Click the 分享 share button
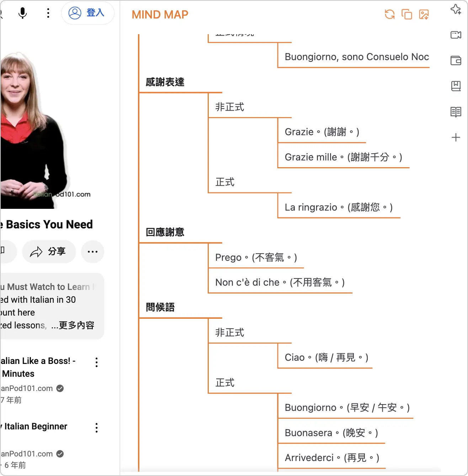Screen dimensions: 468x476 pos(49,252)
